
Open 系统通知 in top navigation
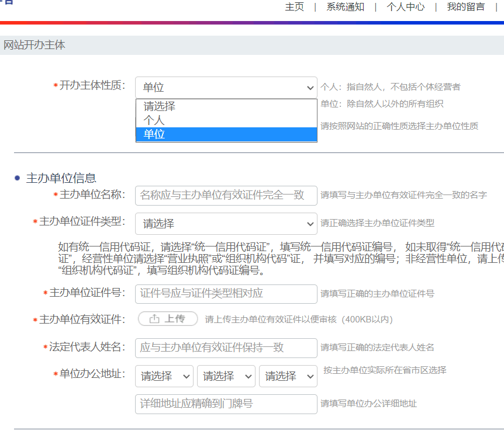pos(345,7)
